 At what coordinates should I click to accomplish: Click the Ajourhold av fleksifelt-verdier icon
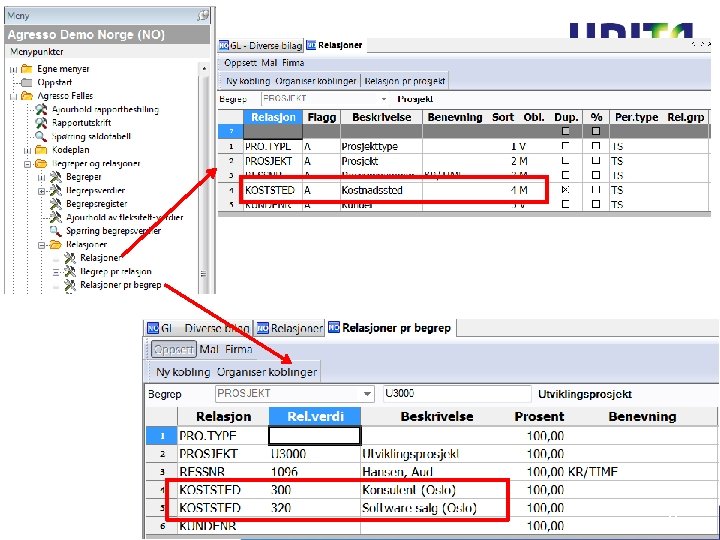(x=56, y=217)
